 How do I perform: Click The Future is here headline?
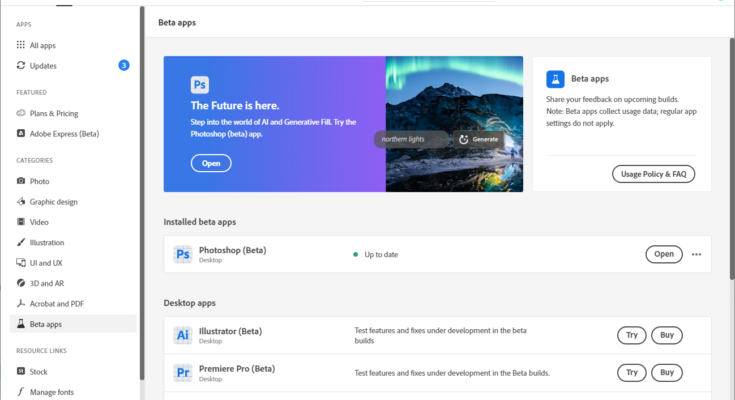[x=235, y=106]
